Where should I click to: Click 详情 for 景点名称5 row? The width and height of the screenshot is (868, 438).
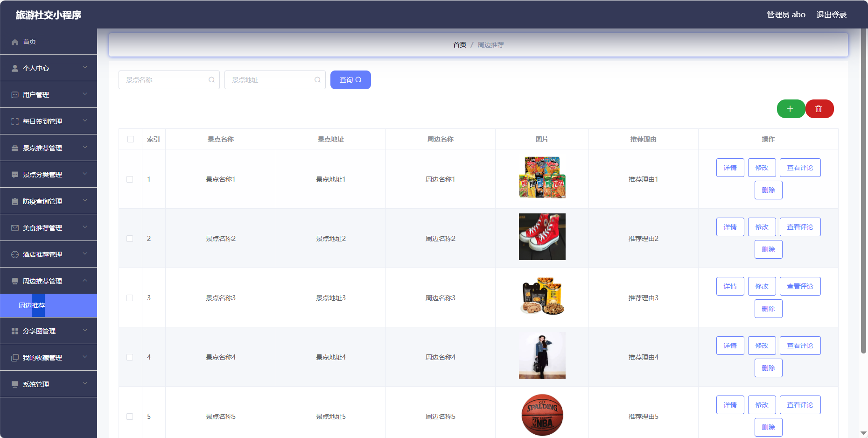click(x=730, y=405)
